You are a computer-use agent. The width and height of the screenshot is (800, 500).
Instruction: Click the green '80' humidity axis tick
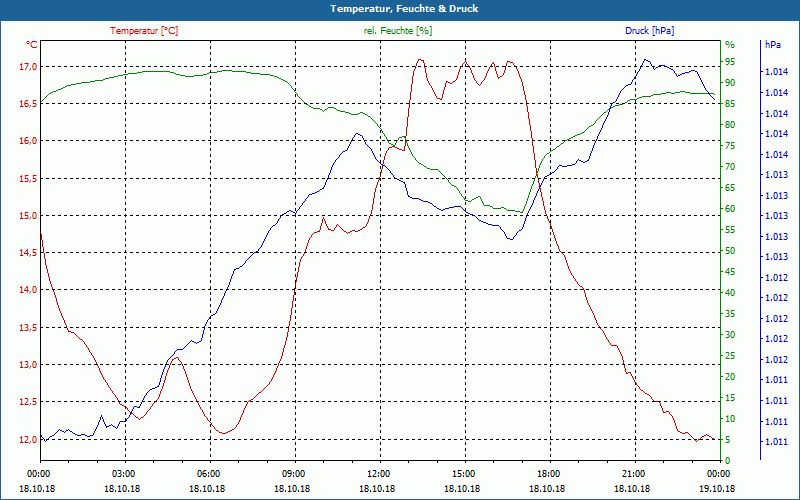click(730, 125)
